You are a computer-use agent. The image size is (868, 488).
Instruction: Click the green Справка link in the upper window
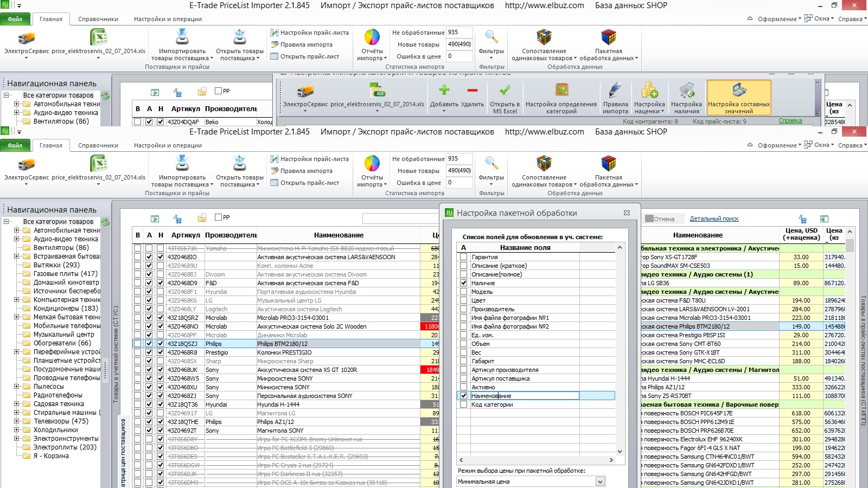tap(790, 121)
